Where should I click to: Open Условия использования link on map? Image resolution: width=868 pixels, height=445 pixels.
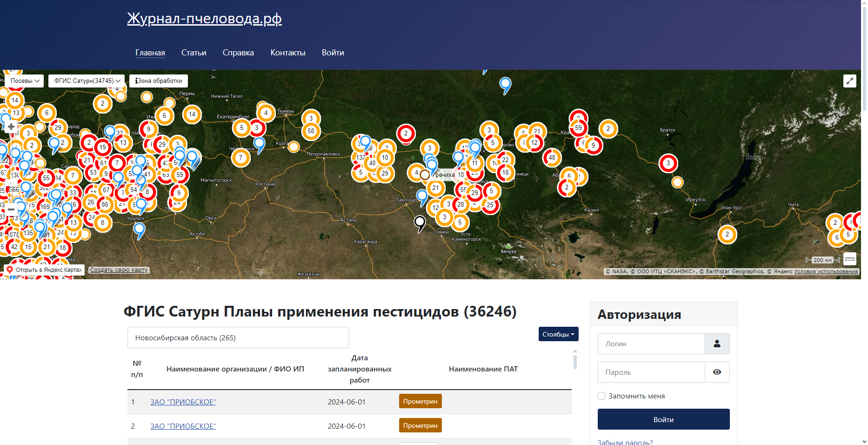(x=826, y=271)
